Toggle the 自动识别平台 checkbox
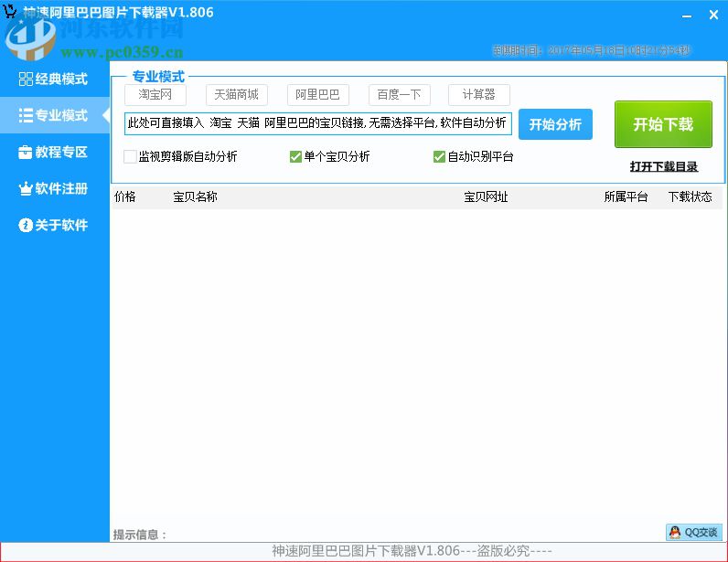The height and width of the screenshot is (562, 728). 439,156
